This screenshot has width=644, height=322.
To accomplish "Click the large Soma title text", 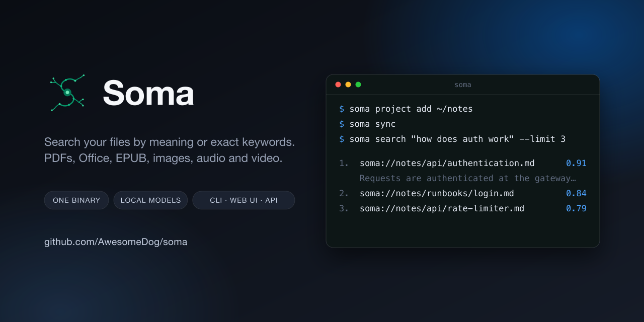I will [148, 93].
